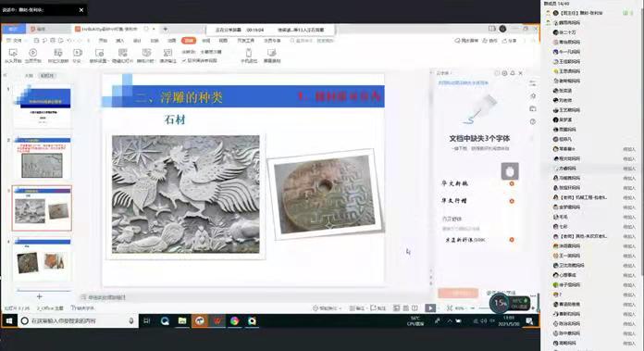Download the 方正新舒体 font
The height and width of the screenshot is (351, 644).
[x=512, y=240]
